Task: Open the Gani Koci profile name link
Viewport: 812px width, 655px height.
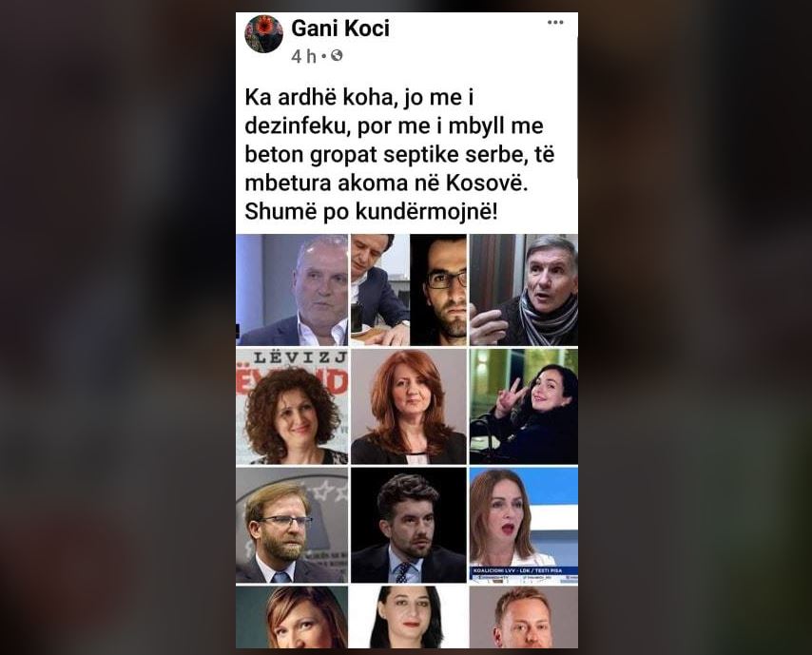Action: tap(340, 29)
